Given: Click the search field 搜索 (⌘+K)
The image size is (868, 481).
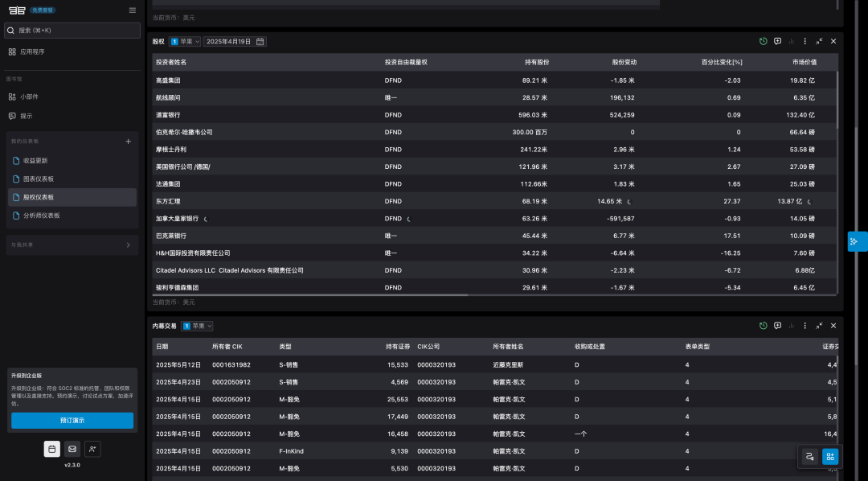Looking at the screenshot, I should click(x=72, y=31).
